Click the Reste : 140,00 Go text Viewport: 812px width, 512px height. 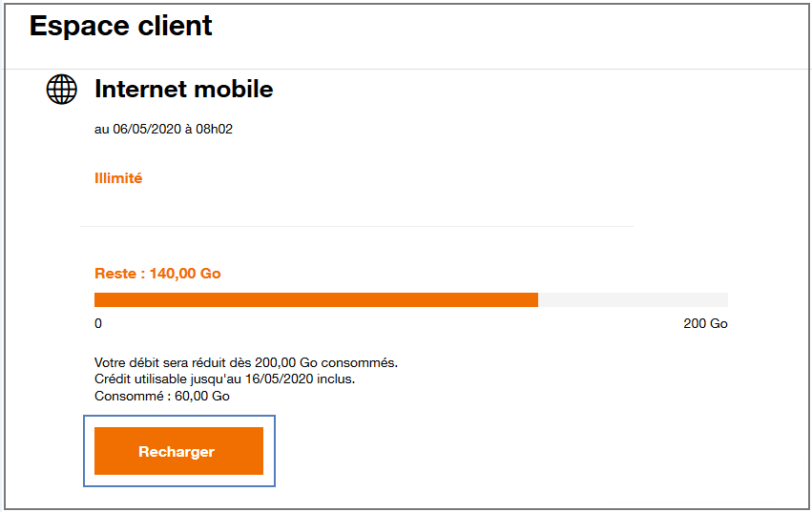(157, 274)
